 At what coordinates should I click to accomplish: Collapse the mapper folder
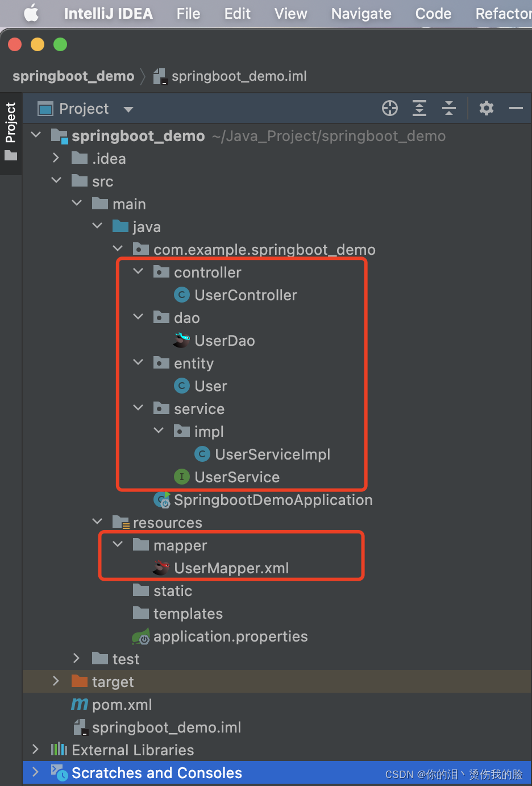tap(118, 544)
